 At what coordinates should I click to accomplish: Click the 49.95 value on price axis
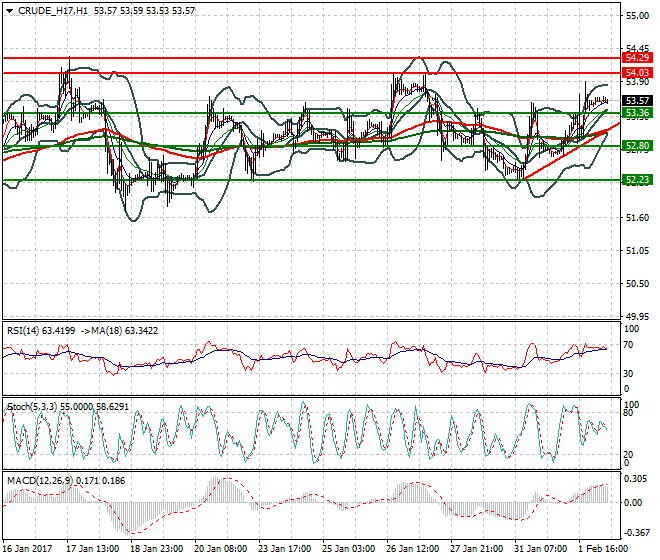[x=636, y=316]
